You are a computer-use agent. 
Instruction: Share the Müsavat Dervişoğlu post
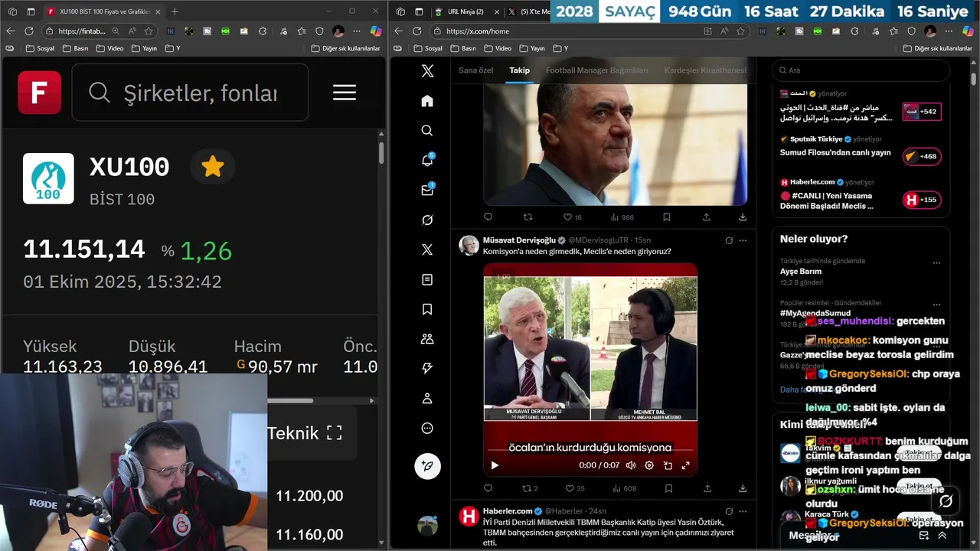click(x=706, y=488)
